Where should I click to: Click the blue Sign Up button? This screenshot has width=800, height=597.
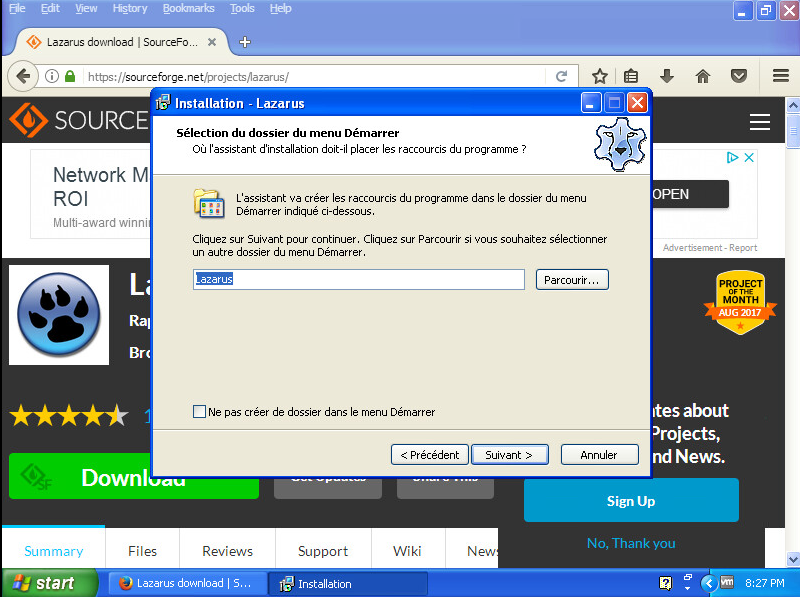[x=631, y=501]
